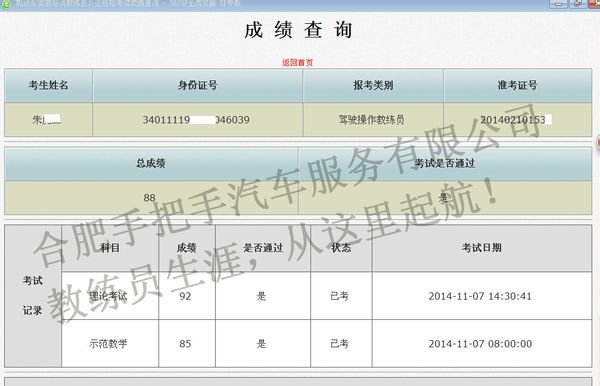Screen dimensions: 600x386
Task: Click the 考试是否通过 header cell
Action: 445,164
